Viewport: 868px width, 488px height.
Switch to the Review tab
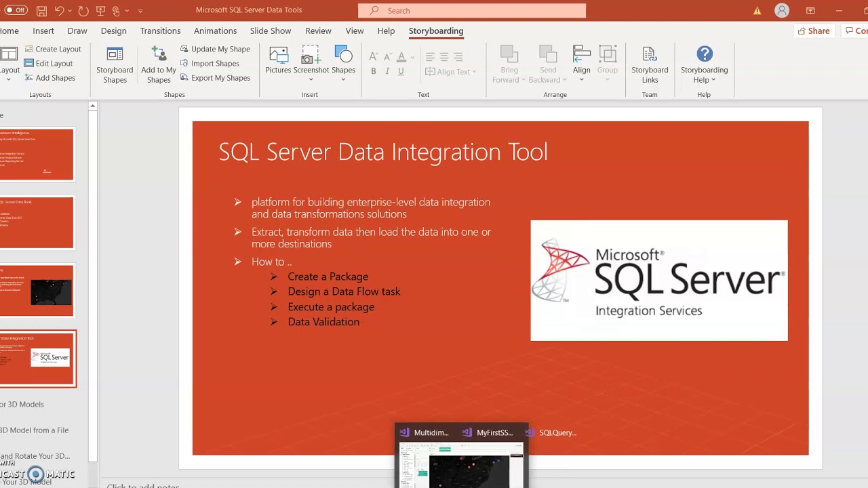(318, 30)
